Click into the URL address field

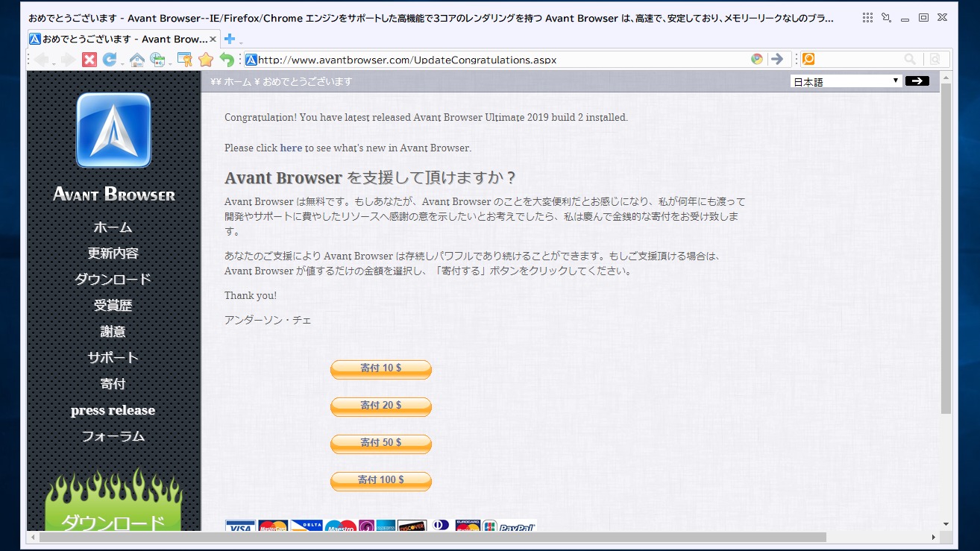[x=503, y=60]
